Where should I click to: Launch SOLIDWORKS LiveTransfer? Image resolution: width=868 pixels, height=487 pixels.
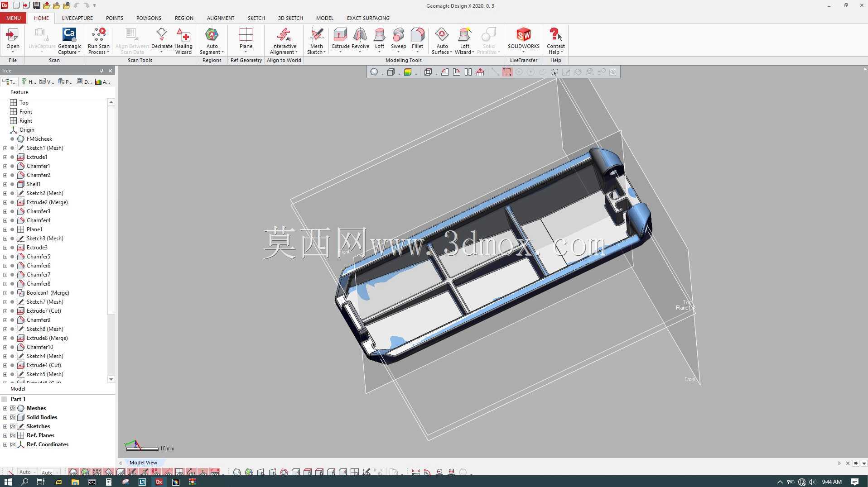[523, 40]
